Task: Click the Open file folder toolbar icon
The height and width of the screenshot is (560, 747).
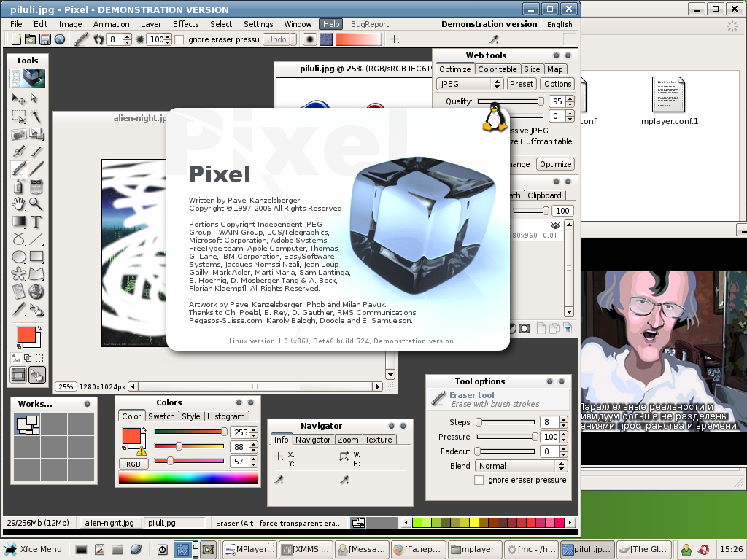Action: click(x=30, y=39)
